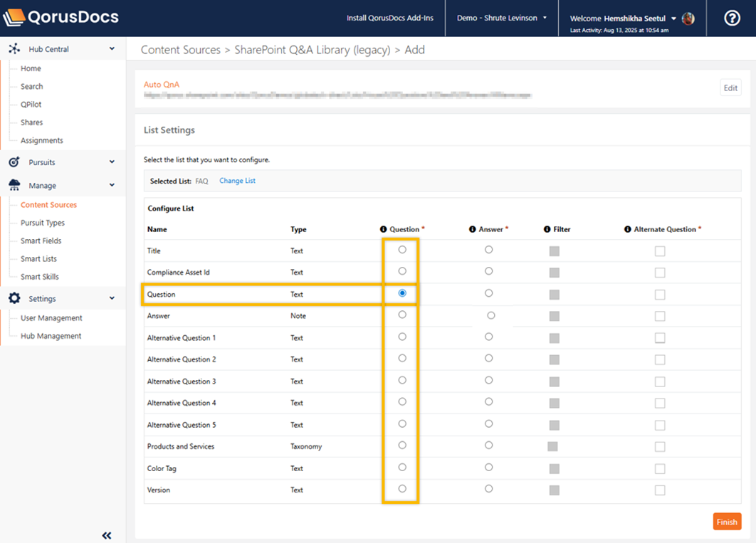Click the user profile avatar
The image size is (756, 543).
pos(688,19)
